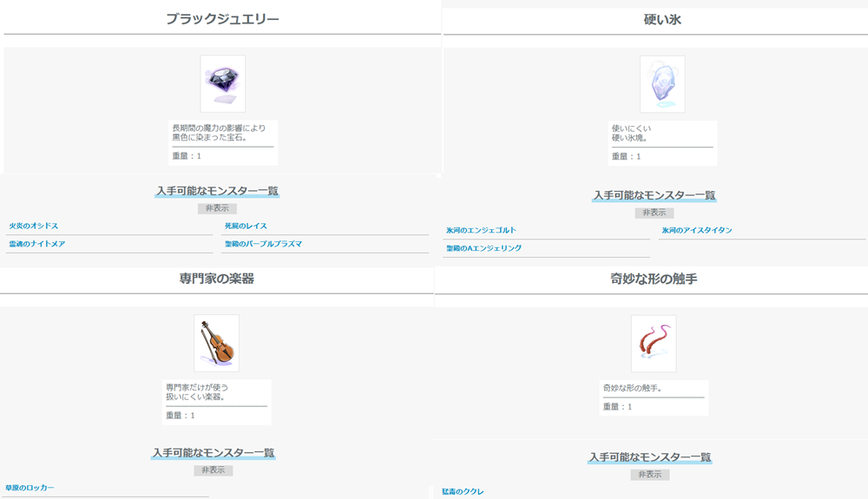Click the 硬い氷 section heading

(662, 19)
